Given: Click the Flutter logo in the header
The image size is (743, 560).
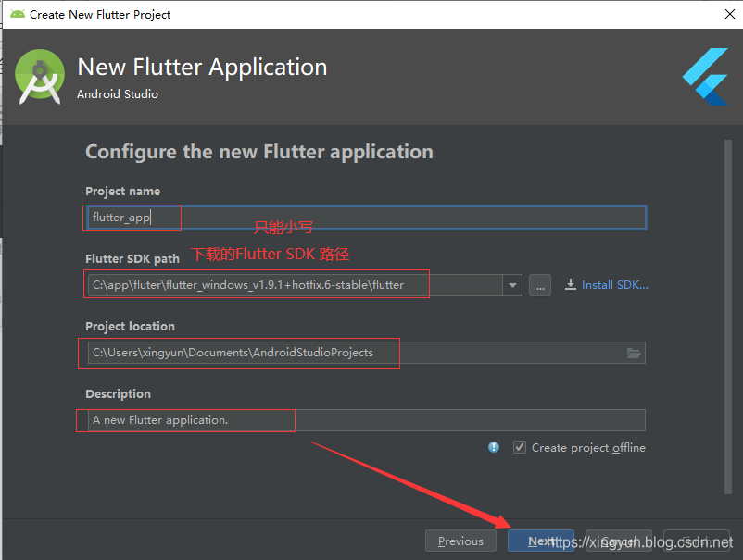Looking at the screenshot, I should tap(705, 77).
